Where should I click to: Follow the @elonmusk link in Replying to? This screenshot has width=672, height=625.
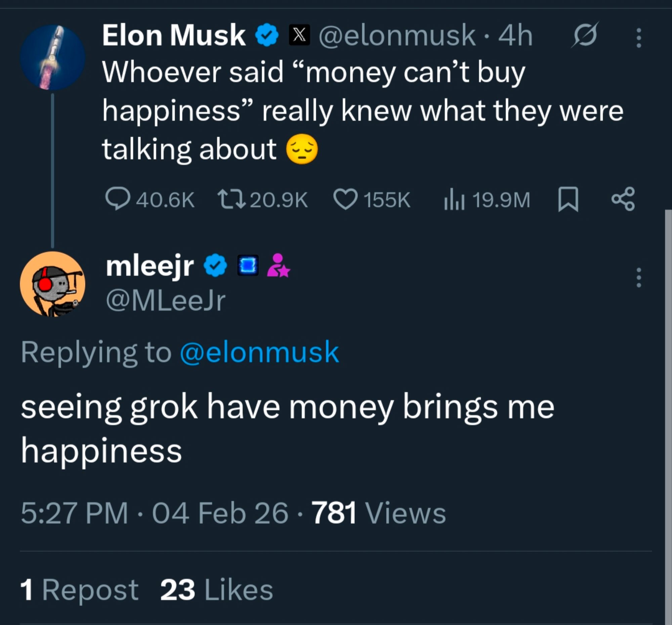(259, 352)
